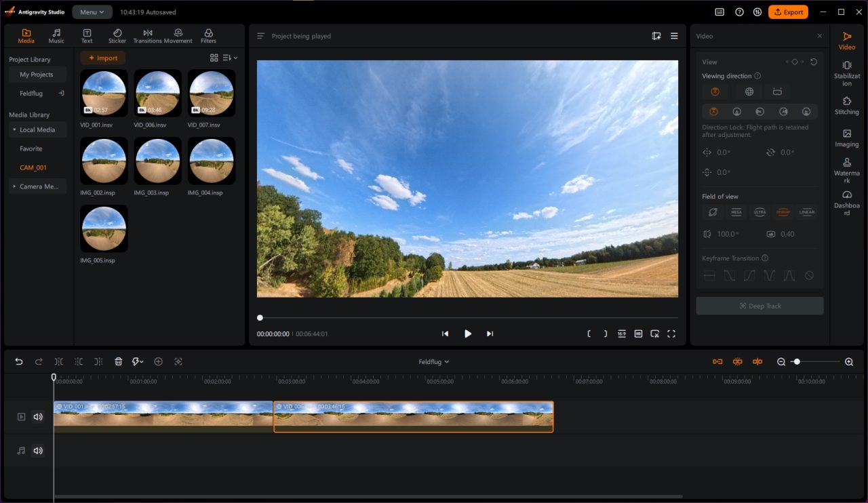Switch to the Filters tab

point(208,36)
